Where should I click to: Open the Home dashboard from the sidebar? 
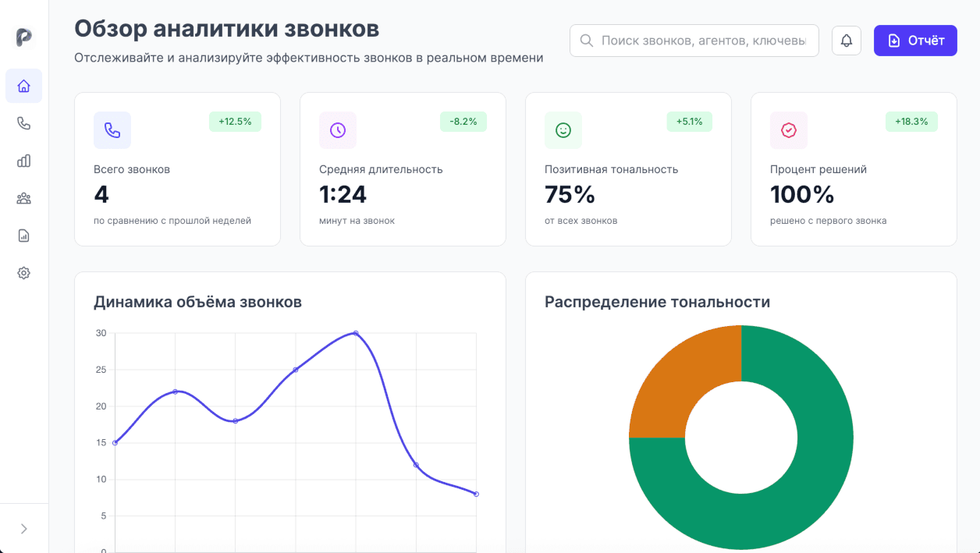pyautogui.click(x=23, y=86)
